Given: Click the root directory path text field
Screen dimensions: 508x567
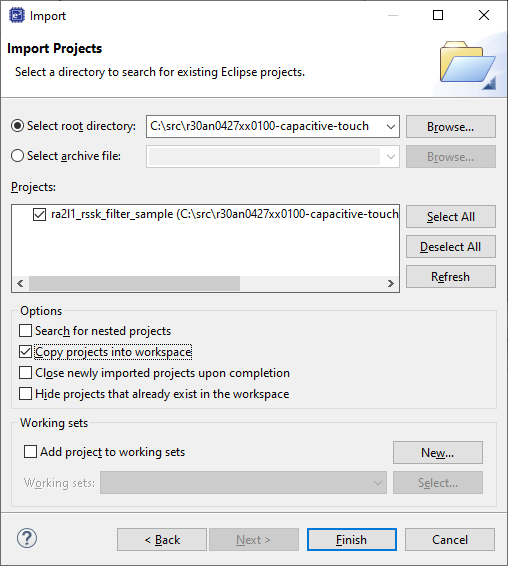Looking at the screenshot, I should pos(266,127).
